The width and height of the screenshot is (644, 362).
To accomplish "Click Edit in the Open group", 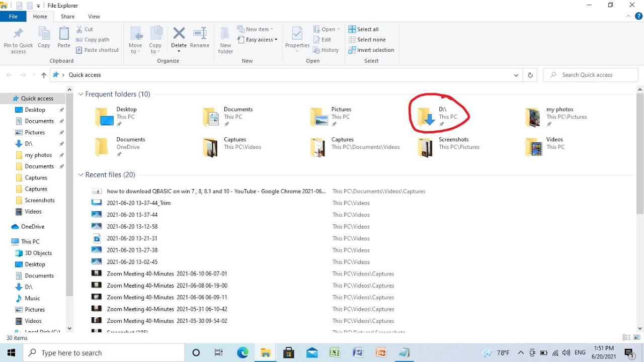I will point(322,40).
